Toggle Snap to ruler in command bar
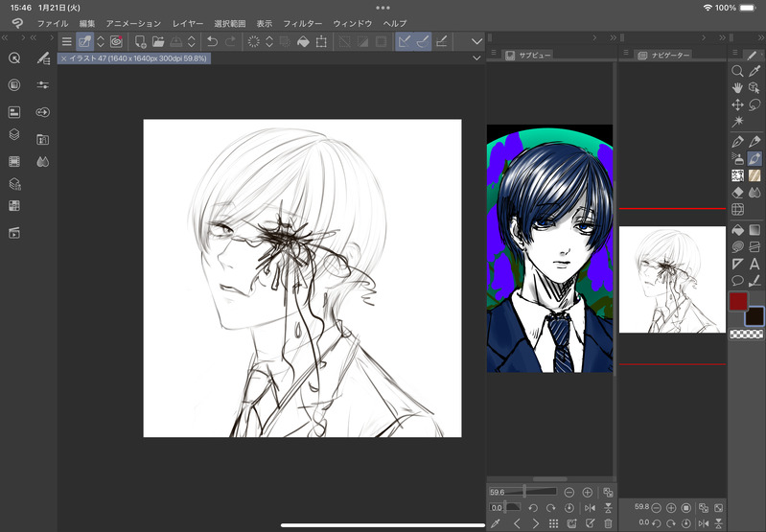The height and width of the screenshot is (532, 766). (x=404, y=41)
